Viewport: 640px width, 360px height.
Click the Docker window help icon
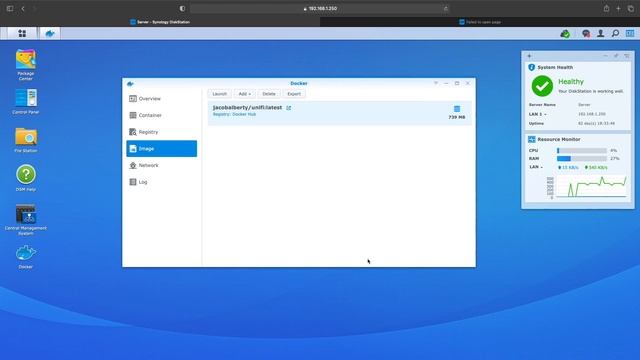[436, 83]
